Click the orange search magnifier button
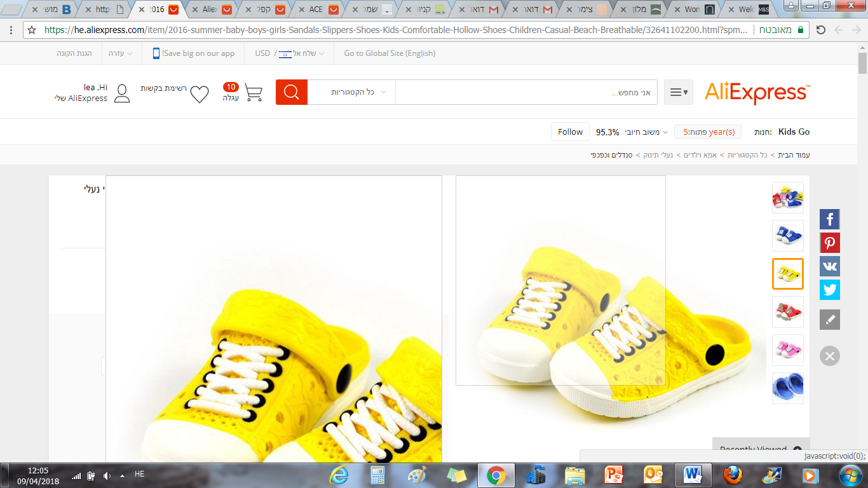 pyautogui.click(x=292, y=92)
